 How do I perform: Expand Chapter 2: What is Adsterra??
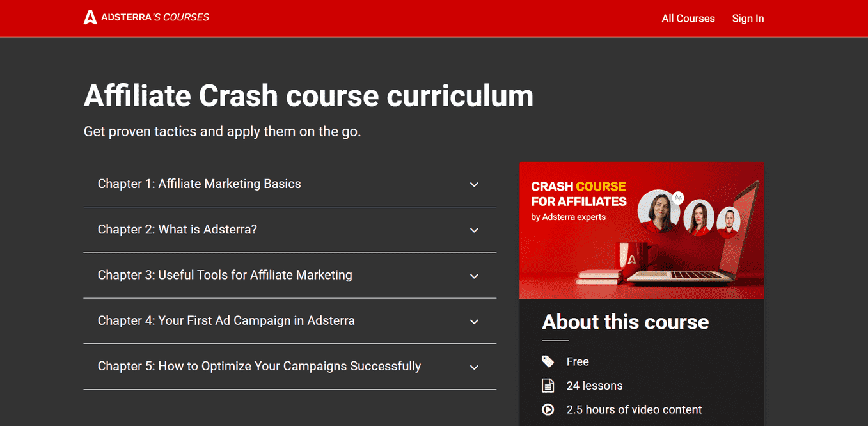474,230
